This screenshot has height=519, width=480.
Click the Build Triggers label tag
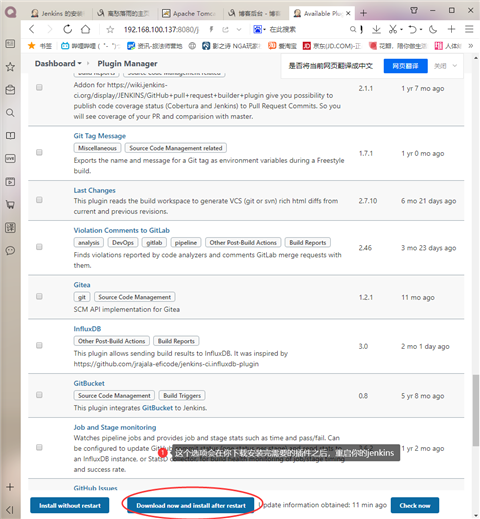tap(182, 396)
